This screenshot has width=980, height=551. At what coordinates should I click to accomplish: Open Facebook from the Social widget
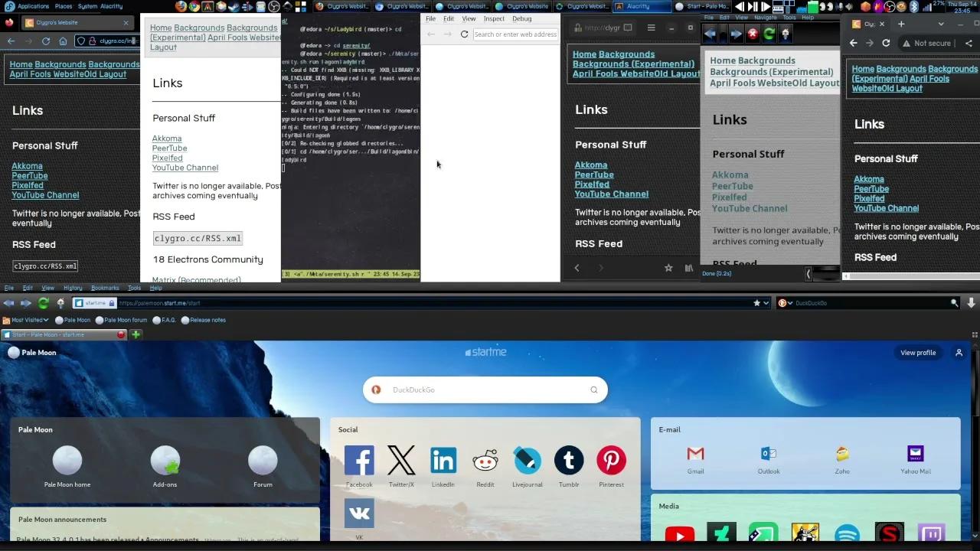pos(359,460)
